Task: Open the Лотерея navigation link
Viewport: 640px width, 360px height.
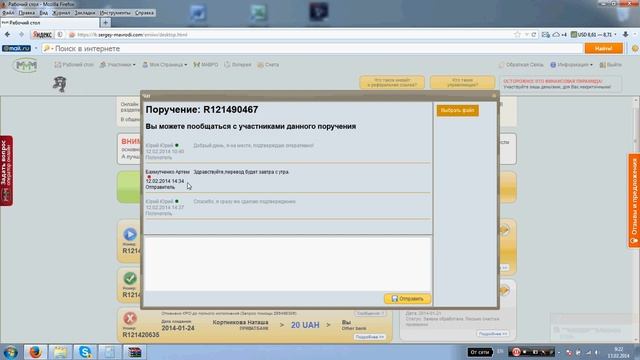Action: (x=238, y=64)
